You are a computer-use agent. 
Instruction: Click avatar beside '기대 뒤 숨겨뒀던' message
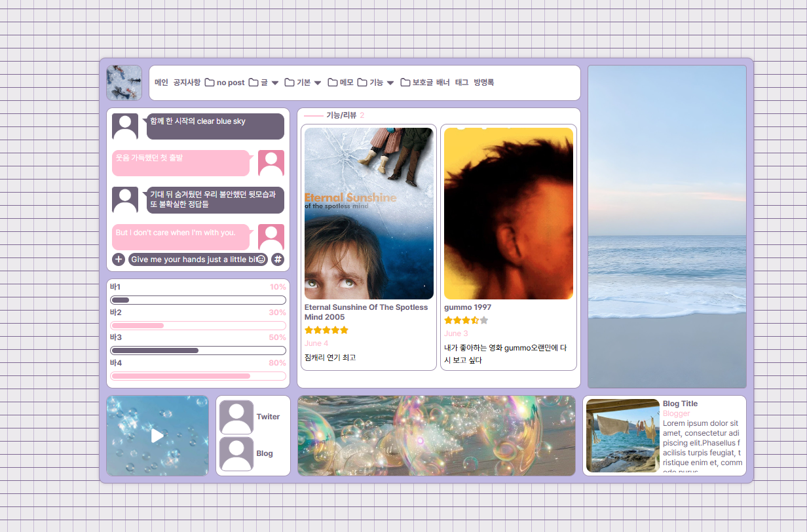(x=125, y=200)
